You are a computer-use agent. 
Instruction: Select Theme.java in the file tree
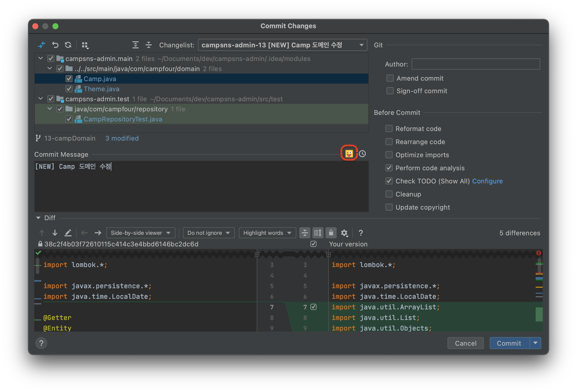tap(102, 89)
